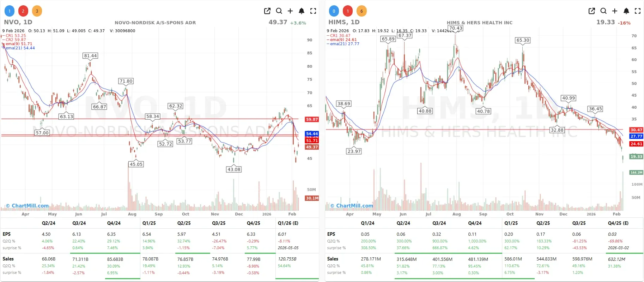The width and height of the screenshot is (644, 282).
Task: Click the Q1/24 column header in HIMS table
Action: (368, 223)
